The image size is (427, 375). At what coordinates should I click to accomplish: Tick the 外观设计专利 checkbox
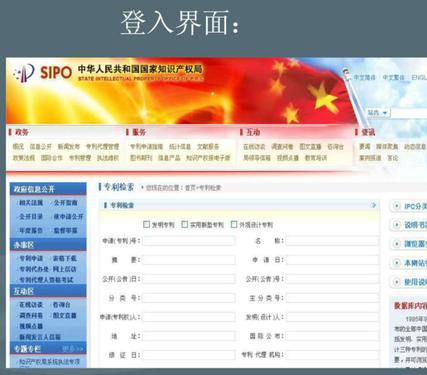(234, 224)
